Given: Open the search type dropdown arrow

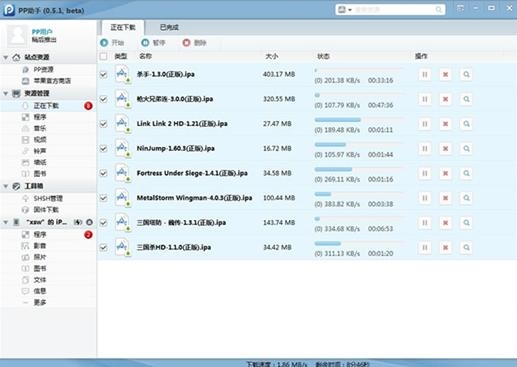Looking at the screenshot, I should [350, 10].
